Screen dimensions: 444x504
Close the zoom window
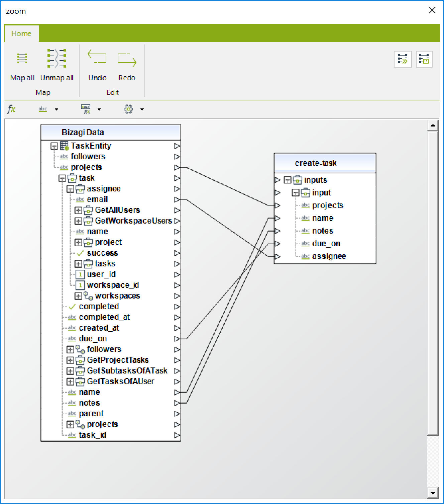(x=432, y=10)
